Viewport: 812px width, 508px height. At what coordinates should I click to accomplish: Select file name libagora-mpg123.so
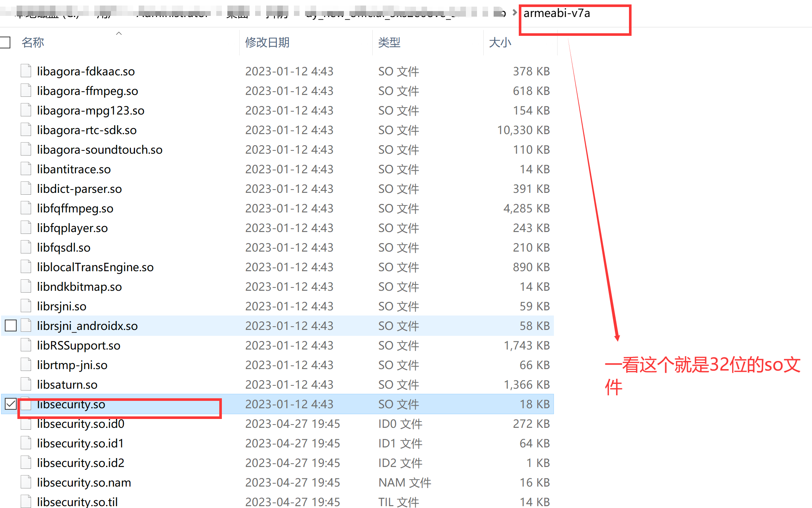[x=91, y=110]
